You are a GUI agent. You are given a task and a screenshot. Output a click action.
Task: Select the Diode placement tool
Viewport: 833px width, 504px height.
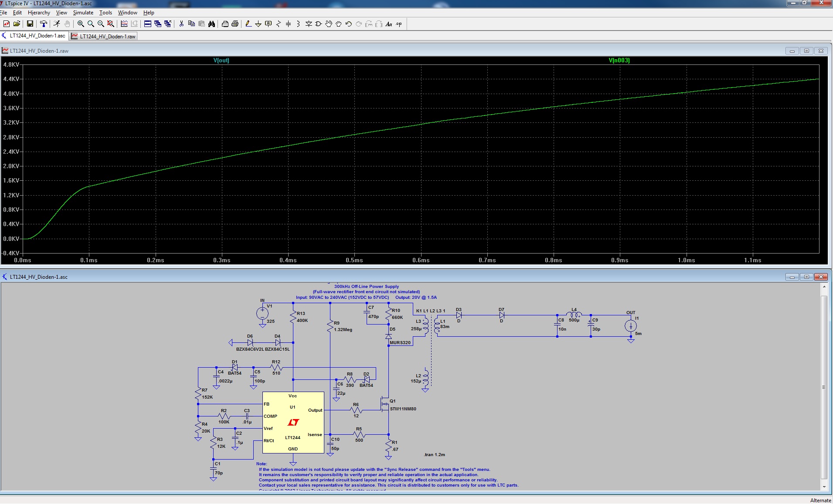(x=309, y=24)
